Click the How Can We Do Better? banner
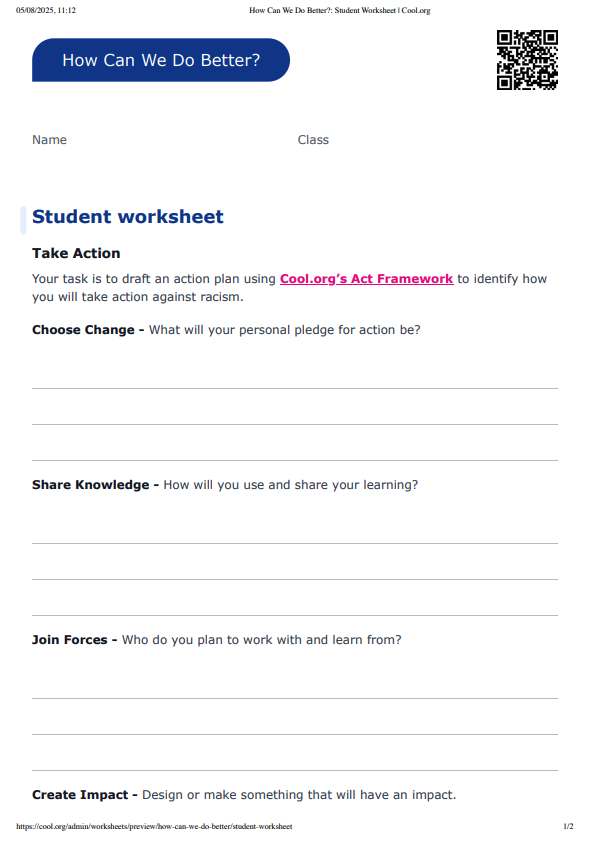 (161, 60)
